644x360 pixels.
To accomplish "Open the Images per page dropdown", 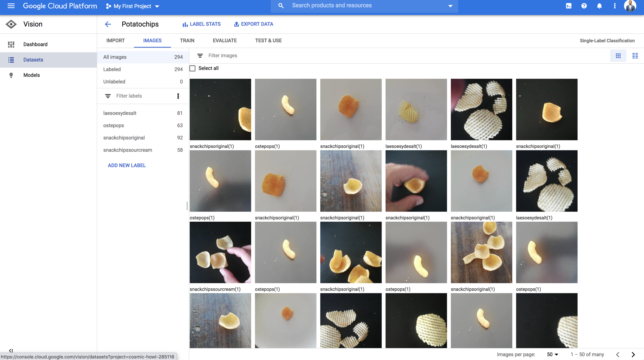I will 553,355.
